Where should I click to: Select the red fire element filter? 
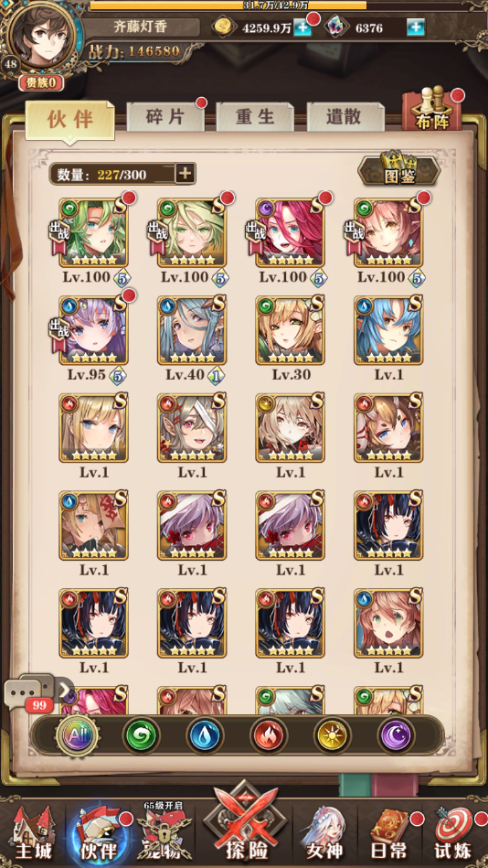point(269,735)
